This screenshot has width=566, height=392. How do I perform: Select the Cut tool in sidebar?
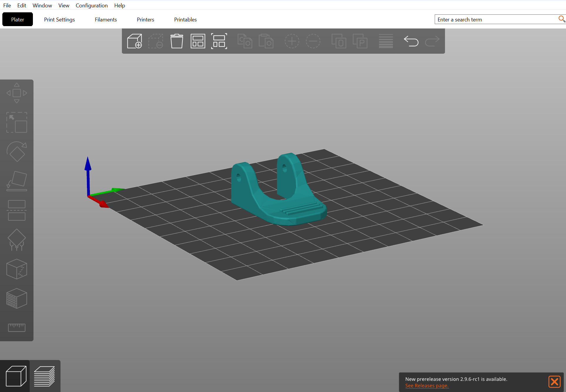[17, 210]
